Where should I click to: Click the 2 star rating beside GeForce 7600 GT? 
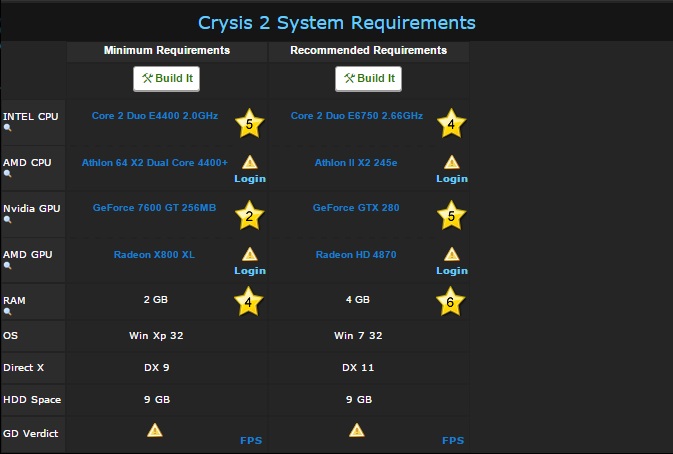point(249,215)
